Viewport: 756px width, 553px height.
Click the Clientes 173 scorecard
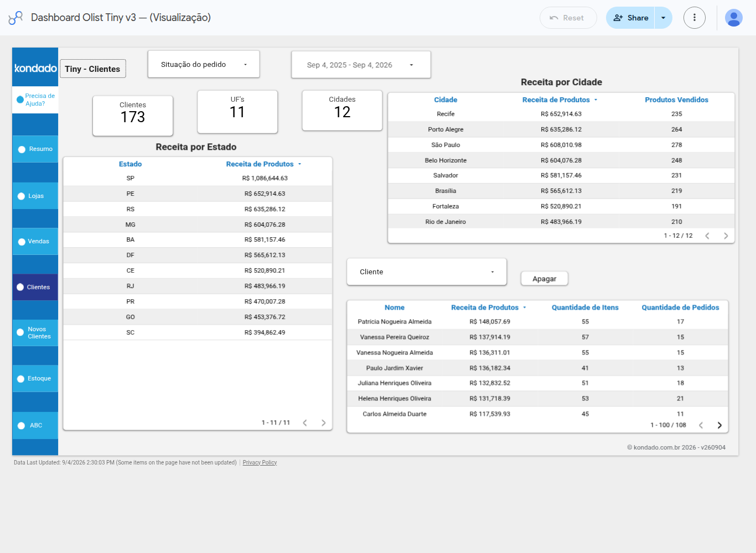pyautogui.click(x=133, y=116)
